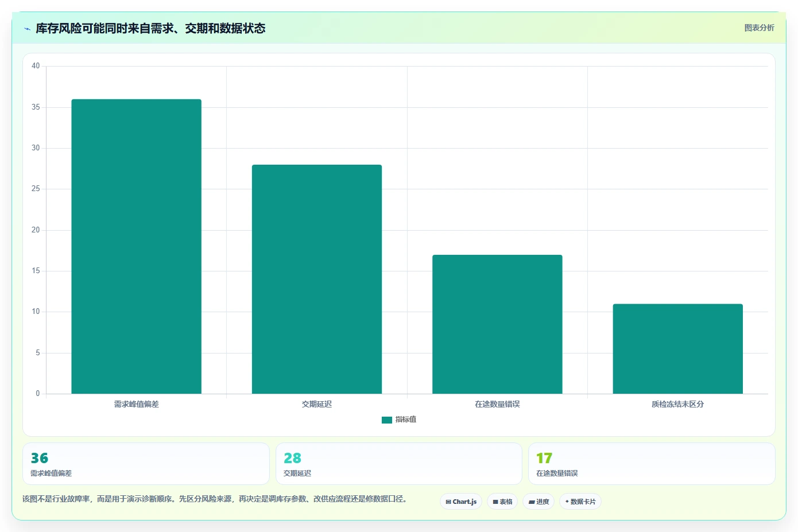
Task: Click the 在途数量错误 x-axis label
Action: click(497, 404)
